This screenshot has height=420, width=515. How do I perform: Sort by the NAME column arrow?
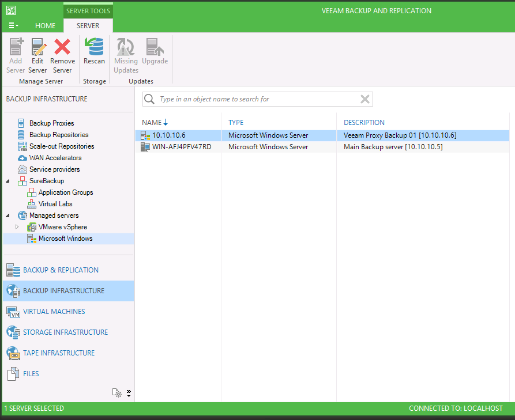coord(166,122)
